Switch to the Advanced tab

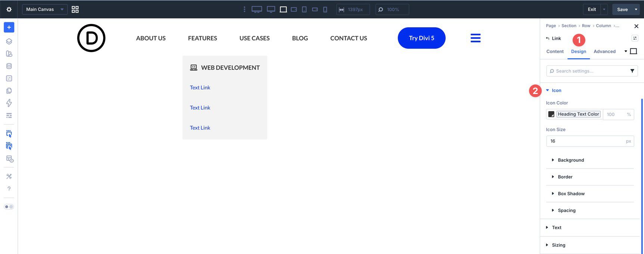[604, 51]
